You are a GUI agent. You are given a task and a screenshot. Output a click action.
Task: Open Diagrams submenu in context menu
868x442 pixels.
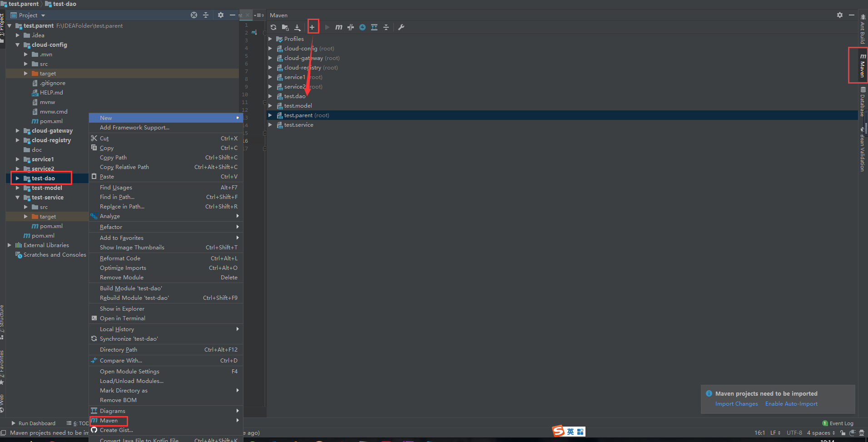(166, 411)
